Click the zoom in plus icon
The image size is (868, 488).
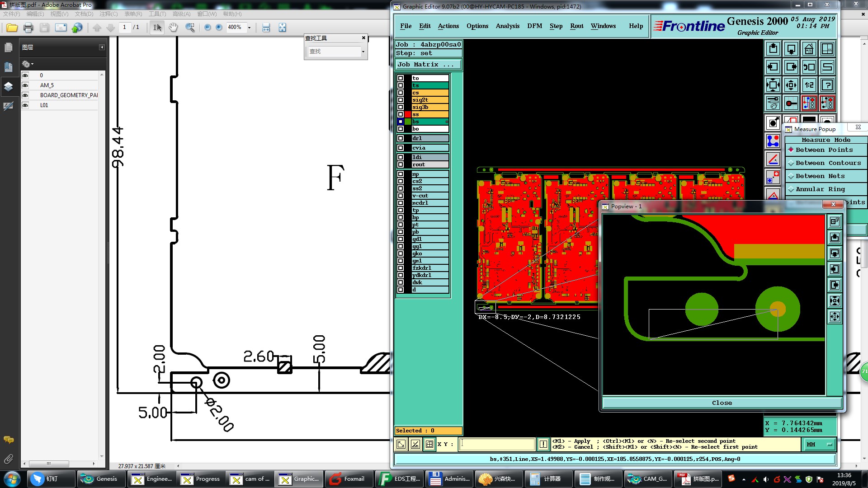pos(219,28)
